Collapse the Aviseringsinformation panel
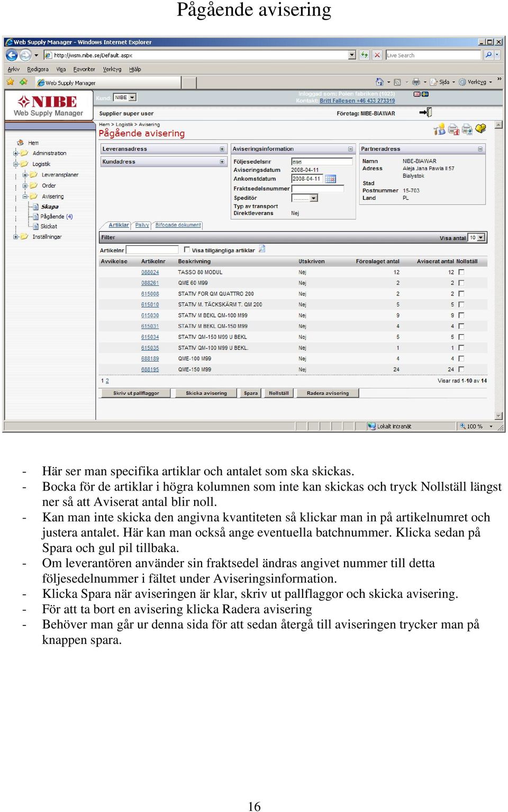The image size is (508, 812). (350, 149)
